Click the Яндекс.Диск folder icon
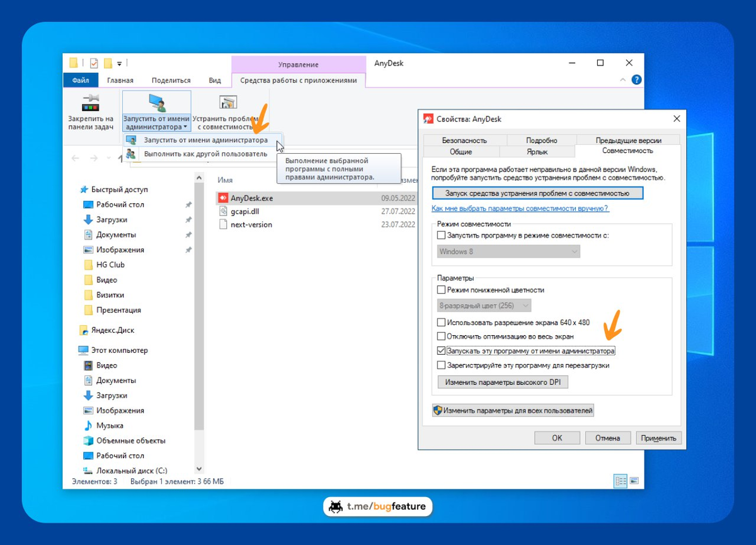This screenshot has width=756, height=545. [84, 330]
